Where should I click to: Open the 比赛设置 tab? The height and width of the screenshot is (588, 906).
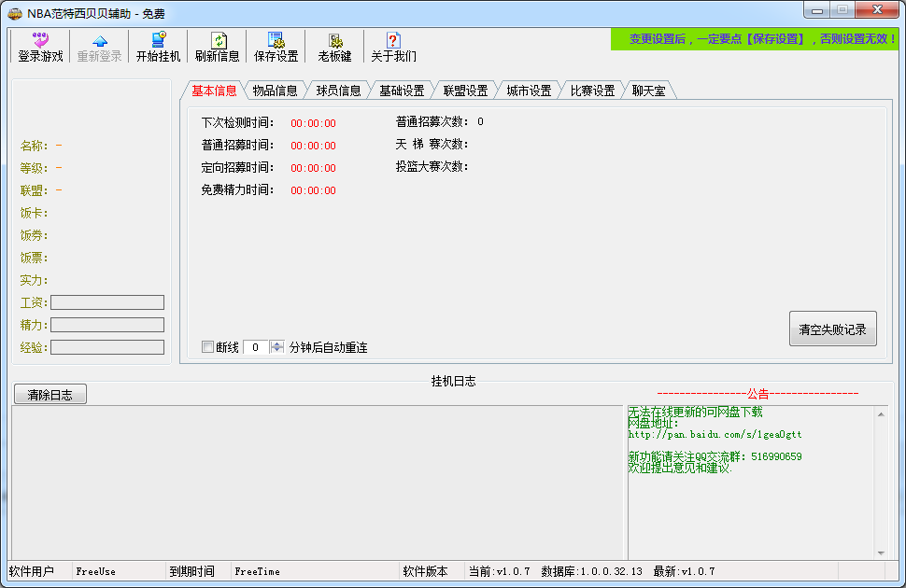click(x=592, y=91)
